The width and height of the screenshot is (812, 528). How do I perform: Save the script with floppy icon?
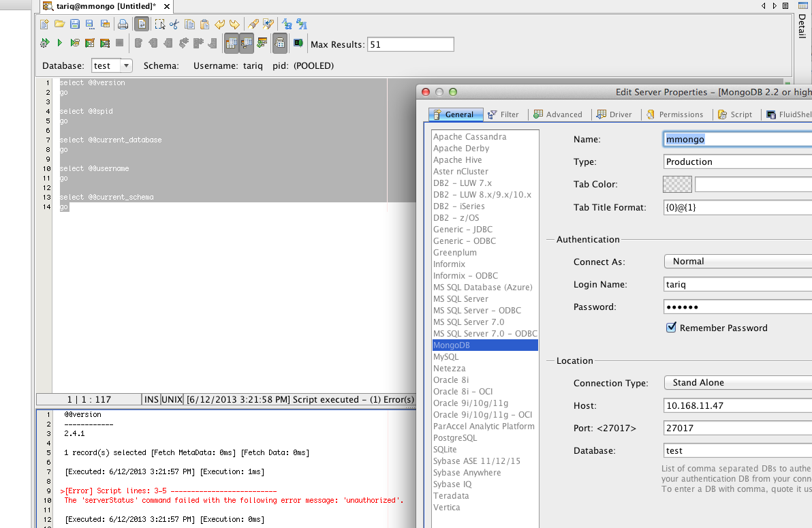tap(74, 25)
